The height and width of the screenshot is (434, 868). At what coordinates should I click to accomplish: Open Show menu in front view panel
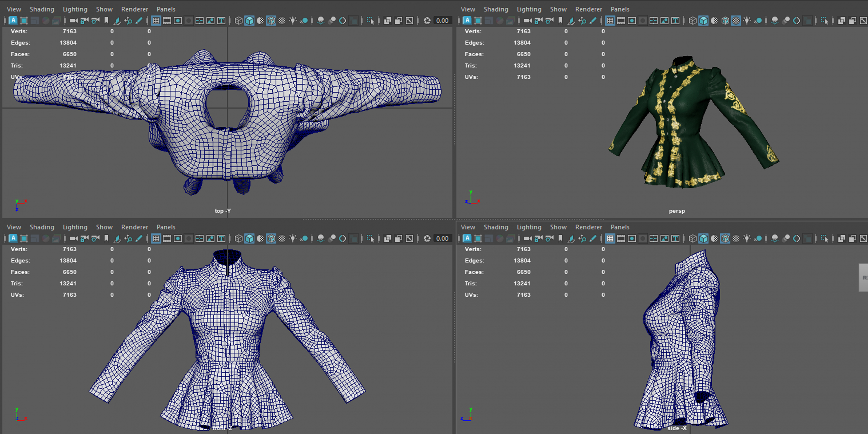(104, 227)
